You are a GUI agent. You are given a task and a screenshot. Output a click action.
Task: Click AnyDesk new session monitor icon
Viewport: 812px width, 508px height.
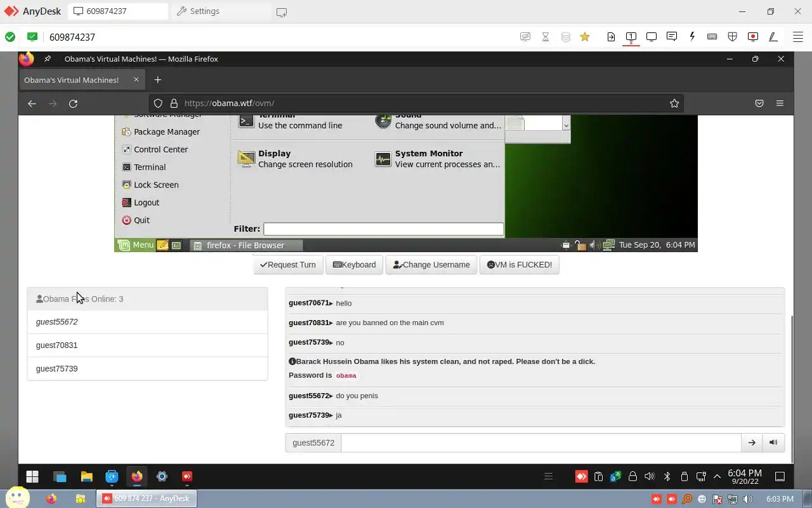pyautogui.click(x=282, y=12)
